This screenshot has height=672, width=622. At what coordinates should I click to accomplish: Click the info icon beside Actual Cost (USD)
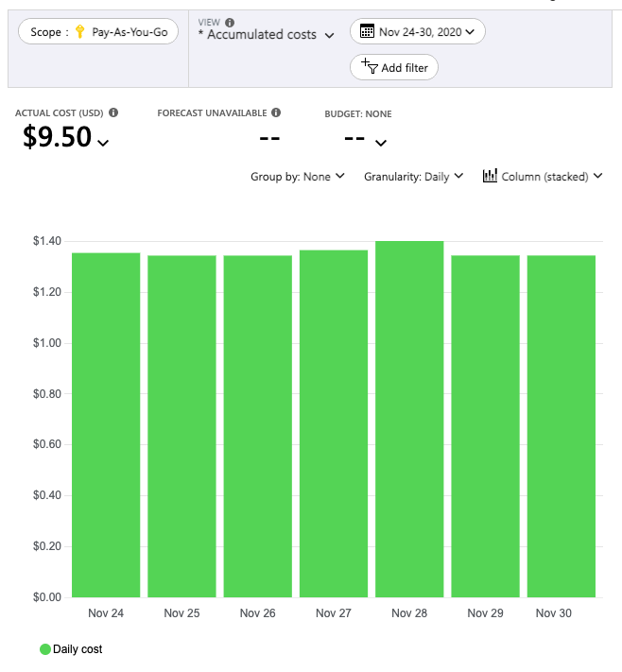(x=113, y=112)
